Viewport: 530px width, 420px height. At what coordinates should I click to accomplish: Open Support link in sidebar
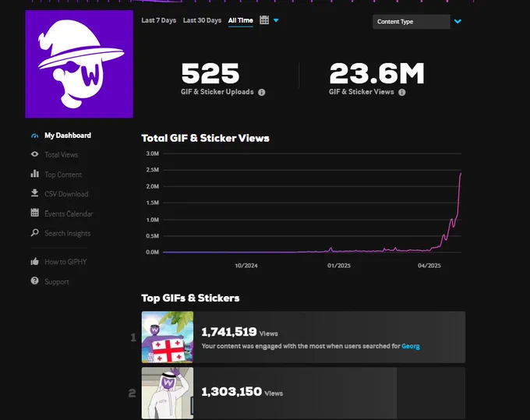point(56,282)
